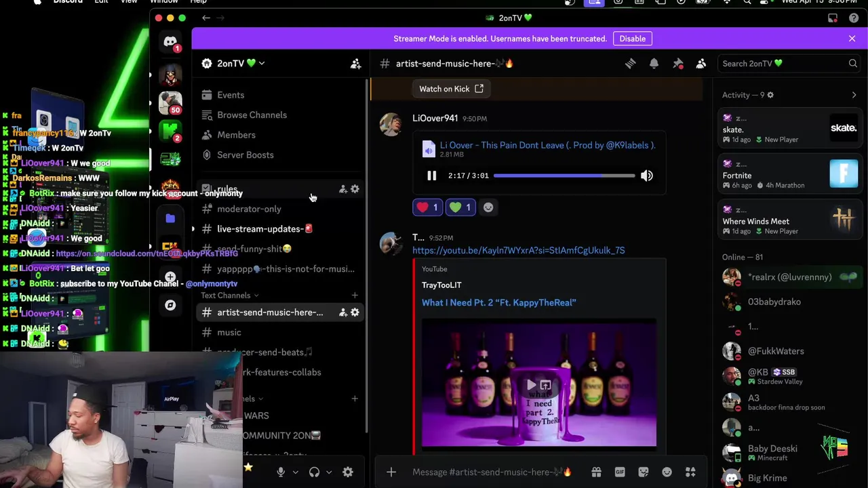Viewport: 868px width, 488px height.
Task: Open Activity settings gear icon
Action: (770, 96)
